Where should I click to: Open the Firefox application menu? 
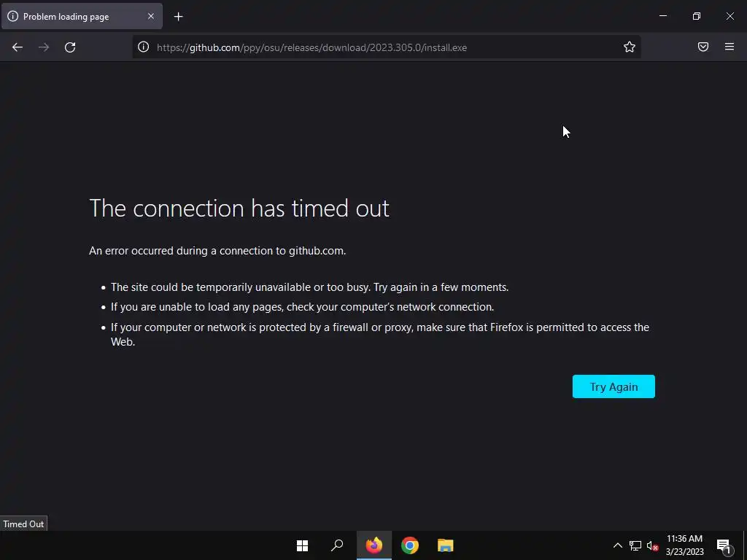click(x=729, y=47)
